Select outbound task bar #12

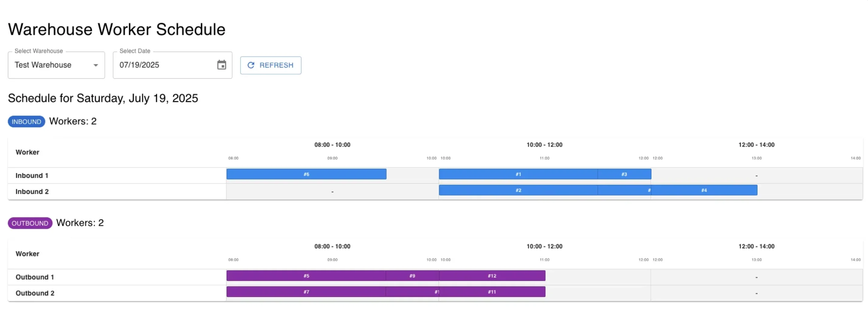[492, 276]
